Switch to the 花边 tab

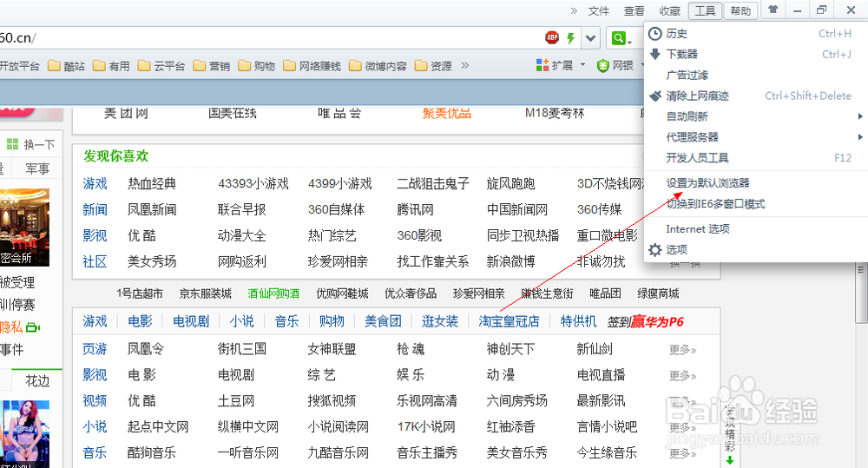tap(37, 381)
